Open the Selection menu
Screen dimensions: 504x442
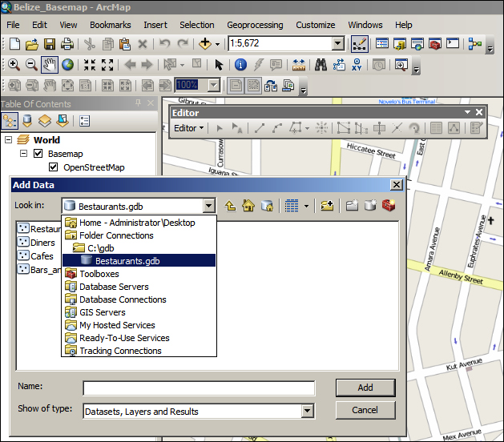tap(197, 25)
